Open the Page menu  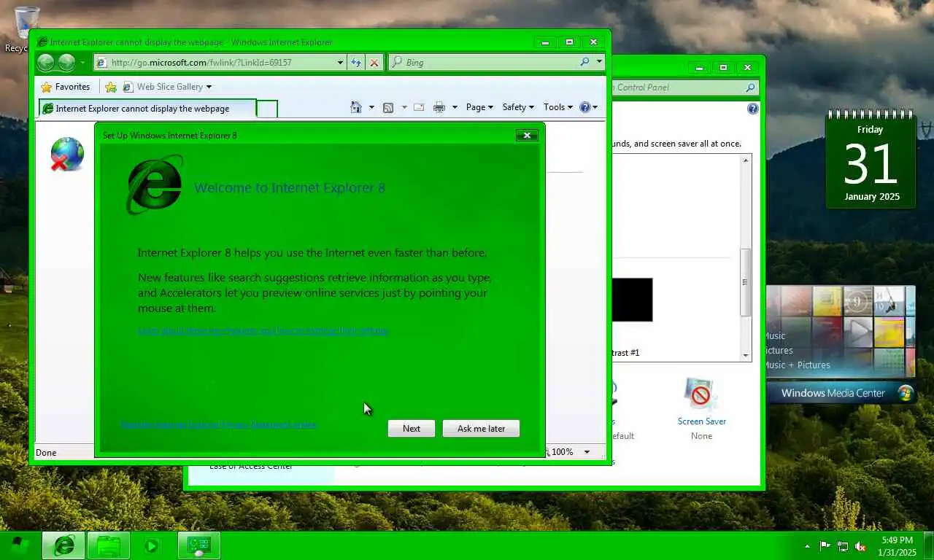click(x=479, y=107)
